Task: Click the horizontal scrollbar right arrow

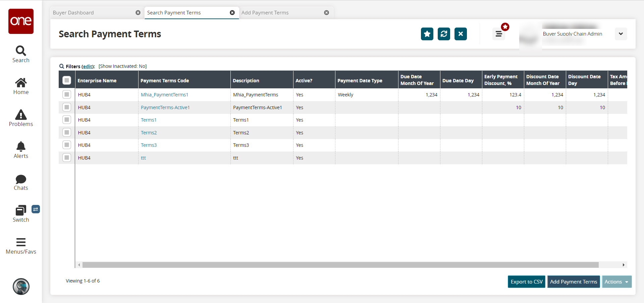Action: tap(623, 265)
